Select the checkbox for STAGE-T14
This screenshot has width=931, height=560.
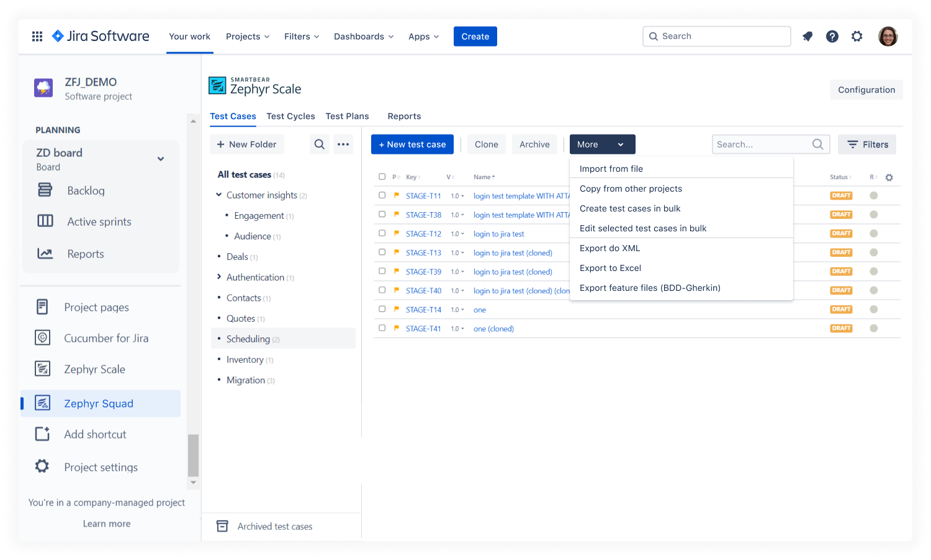click(382, 309)
